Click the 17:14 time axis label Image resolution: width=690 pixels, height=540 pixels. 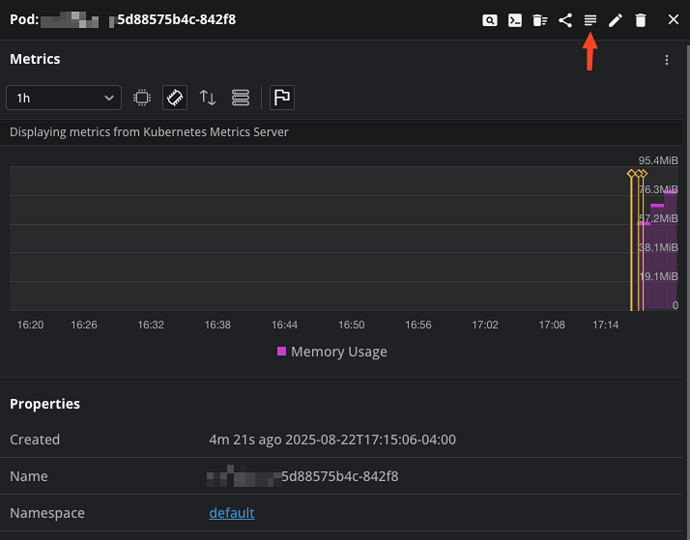point(606,325)
